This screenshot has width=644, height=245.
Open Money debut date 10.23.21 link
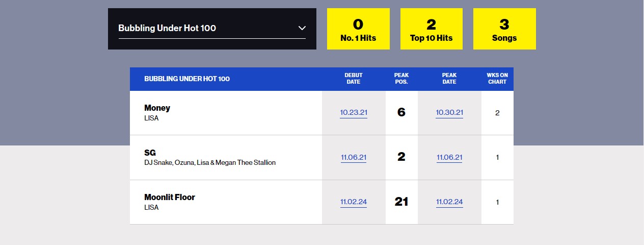[354, 113]
